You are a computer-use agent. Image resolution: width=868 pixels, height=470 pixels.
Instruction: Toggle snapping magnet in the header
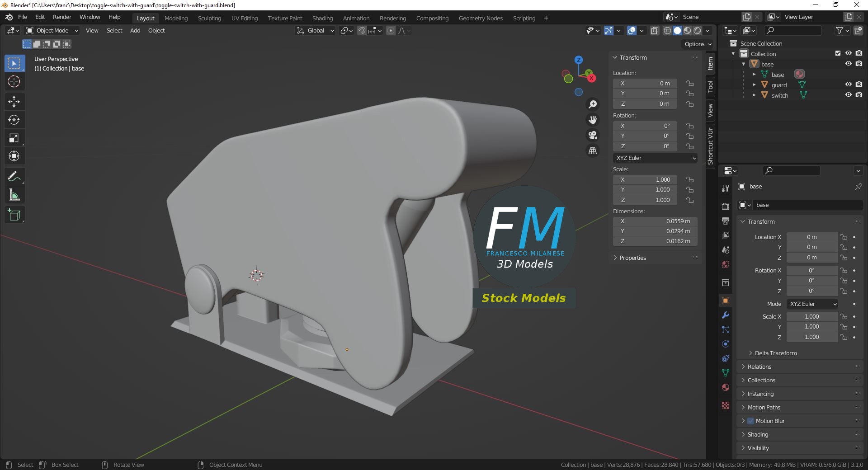point(362,31)
